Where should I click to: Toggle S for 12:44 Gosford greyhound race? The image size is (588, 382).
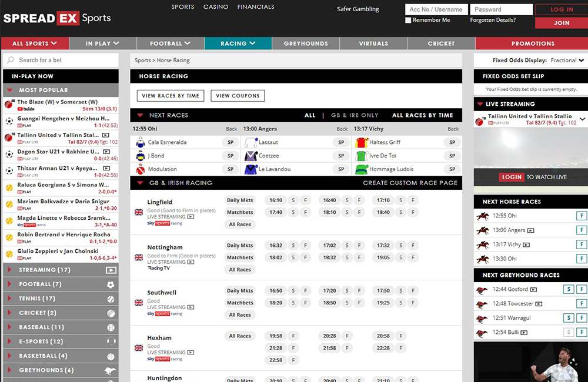(569, 289)
